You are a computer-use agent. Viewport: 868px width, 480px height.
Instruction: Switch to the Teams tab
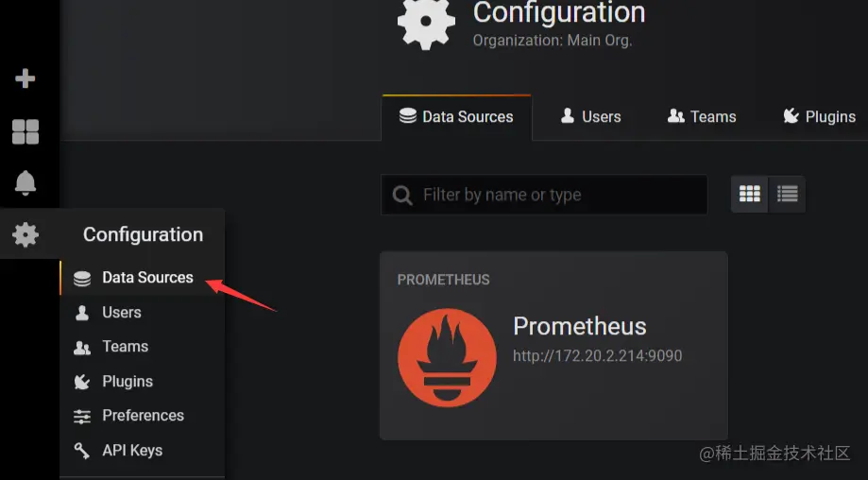[x=702, y=117]
